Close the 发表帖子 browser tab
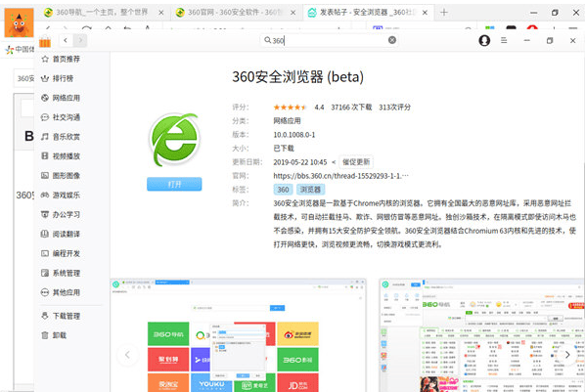This screenshot has height=392, width=585. 425,13
